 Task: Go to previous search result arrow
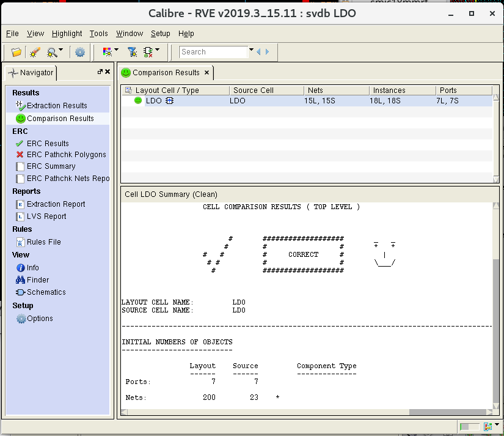tap(259, 52)
